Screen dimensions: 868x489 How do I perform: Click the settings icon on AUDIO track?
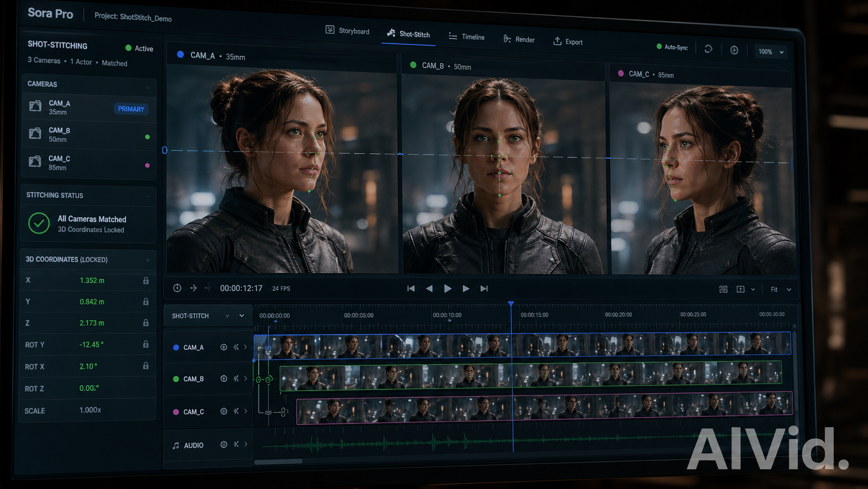(224, 444)
